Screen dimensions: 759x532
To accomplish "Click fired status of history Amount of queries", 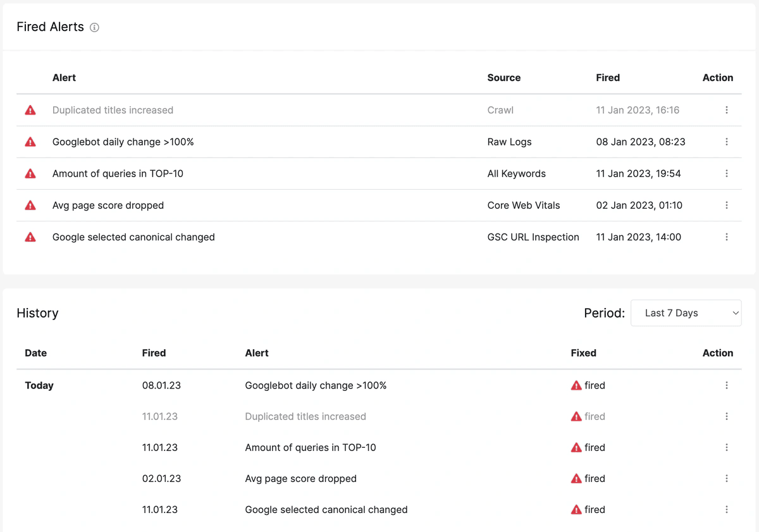I will (x=588, y=447).
